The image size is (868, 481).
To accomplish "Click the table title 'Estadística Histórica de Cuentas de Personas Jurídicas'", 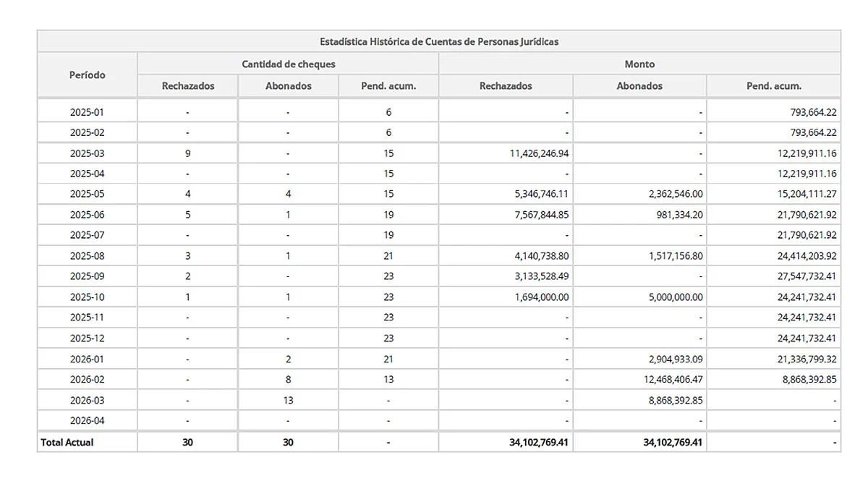I will 438,41.
